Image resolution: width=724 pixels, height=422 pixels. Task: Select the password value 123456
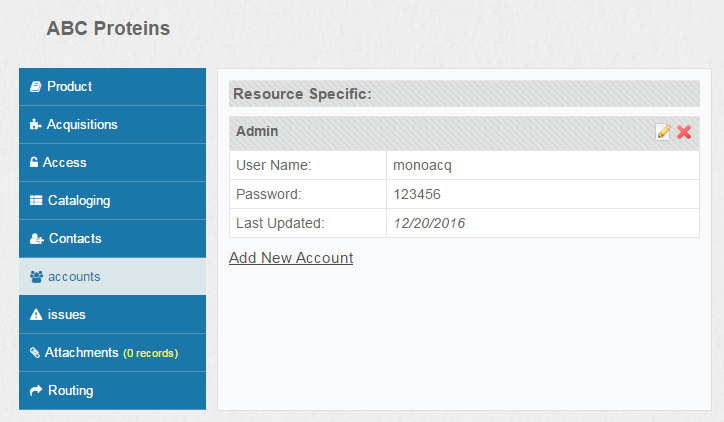[417, 194]
